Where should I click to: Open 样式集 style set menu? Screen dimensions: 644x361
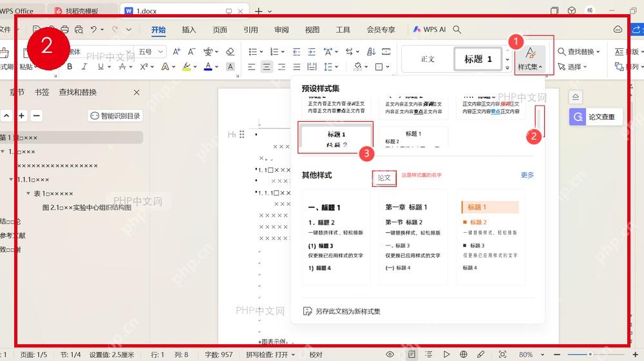[x=530, y=58]
